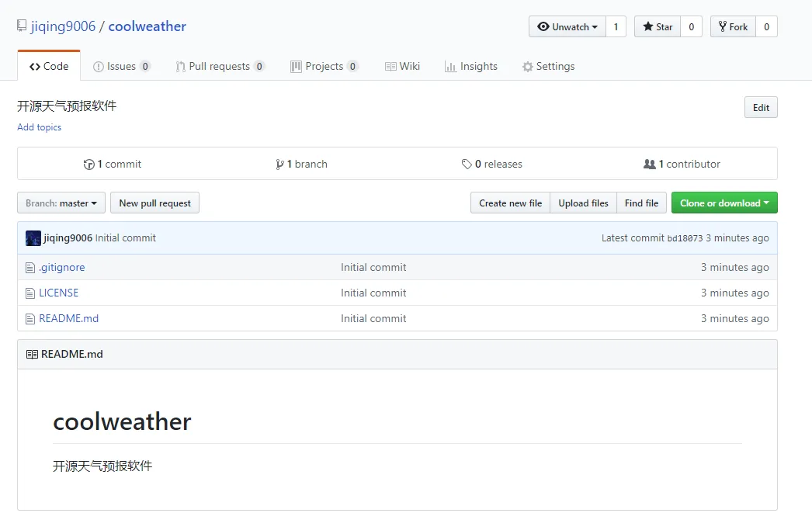Switch to the Issues tab
This screenshot has width=812, height=520.
121,66
